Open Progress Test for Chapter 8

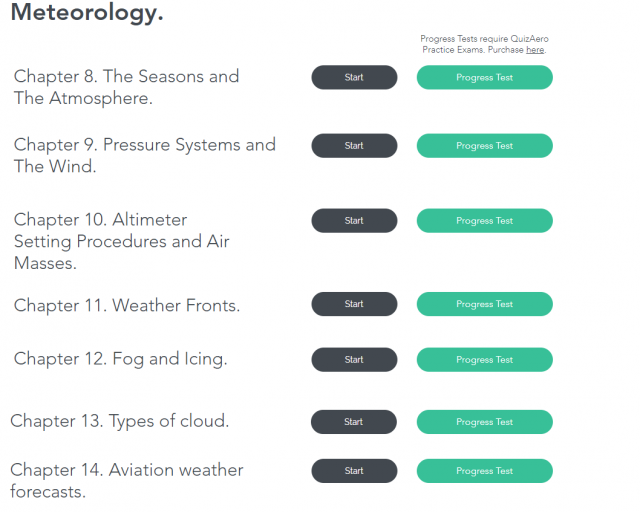pos(484,77)
